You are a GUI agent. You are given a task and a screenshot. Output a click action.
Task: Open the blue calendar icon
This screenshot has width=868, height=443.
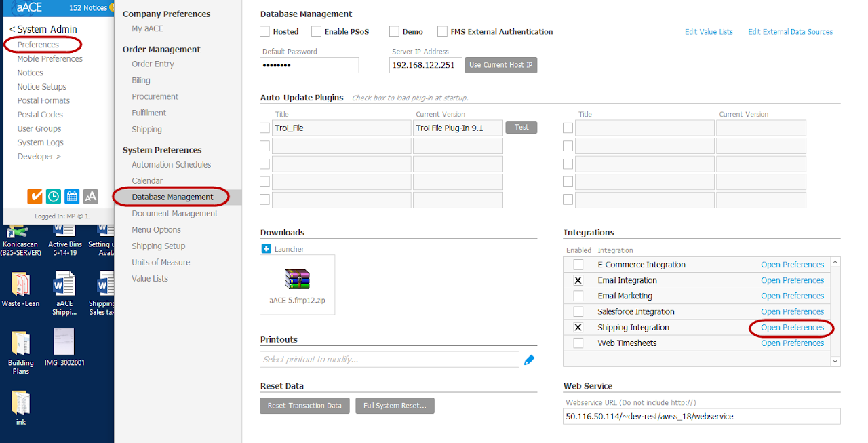coord(72,196)
